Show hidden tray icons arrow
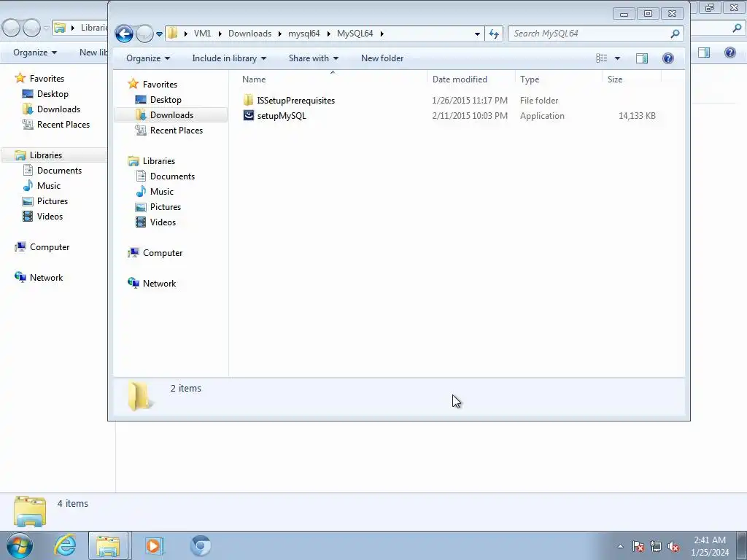Screen dimensions: 747x560 [620, 546]
